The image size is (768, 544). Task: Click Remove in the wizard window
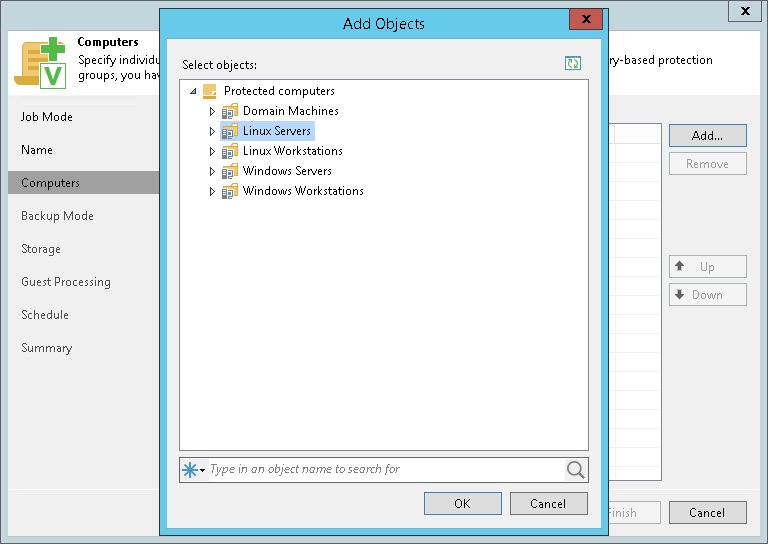[x=708, y=164]
